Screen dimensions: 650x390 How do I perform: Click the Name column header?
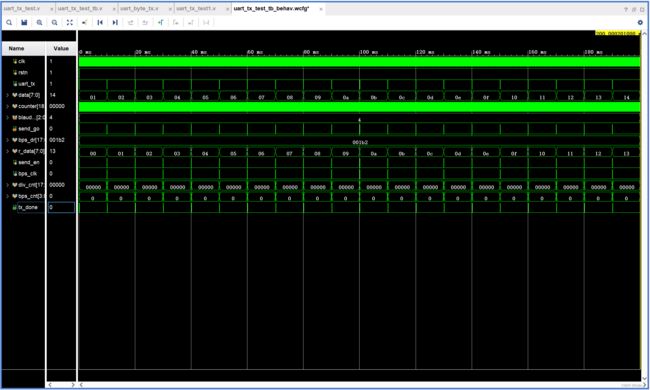coord(23,48)
